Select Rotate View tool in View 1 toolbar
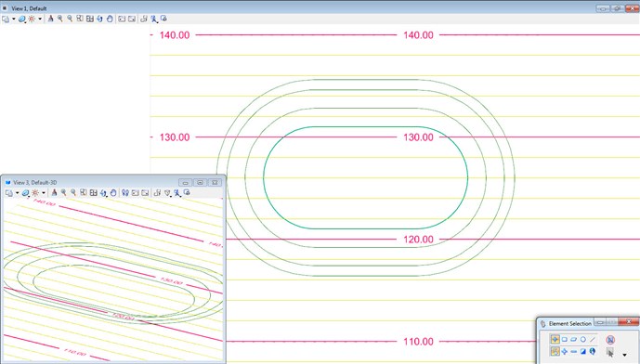This screenshot has width=640, height=364. [x=99, y=19]
